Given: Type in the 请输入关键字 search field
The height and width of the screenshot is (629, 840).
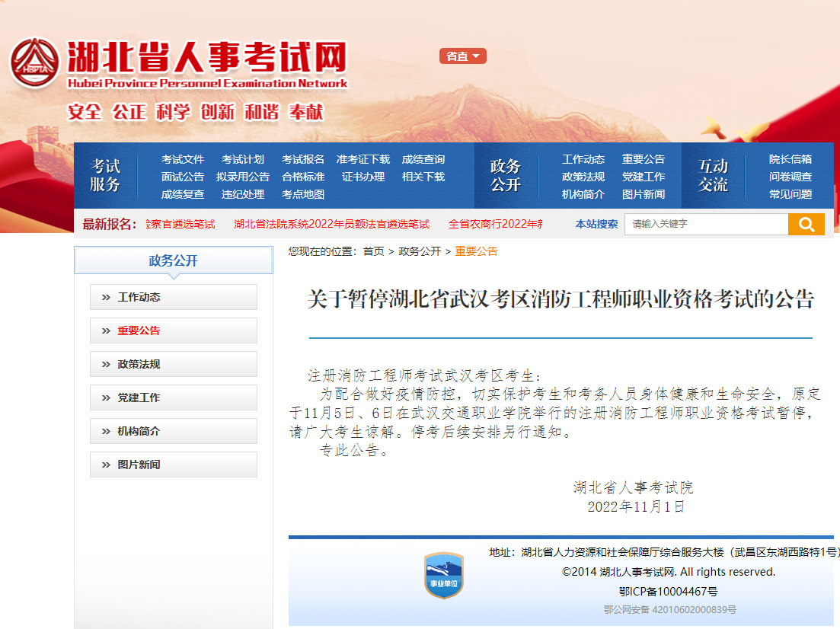Looking at the screenshot, I should 705,225.
